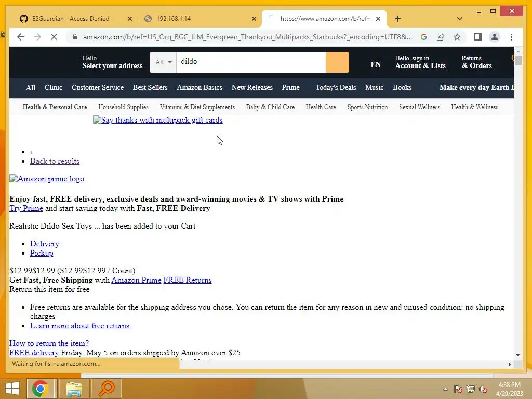The width and height of the screenshot is (532, 399).
Task: Click the FREE delivery link
Action: pos(34,353)
